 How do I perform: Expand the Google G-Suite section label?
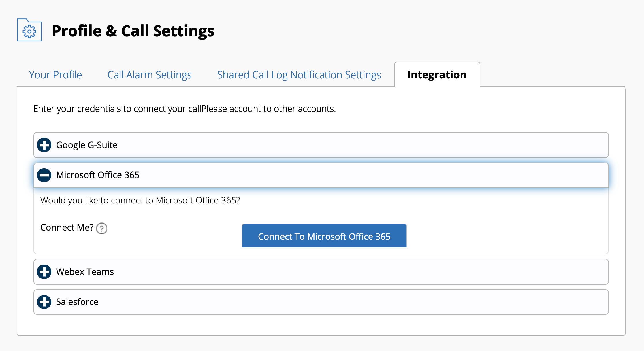(x=87, y=145)
